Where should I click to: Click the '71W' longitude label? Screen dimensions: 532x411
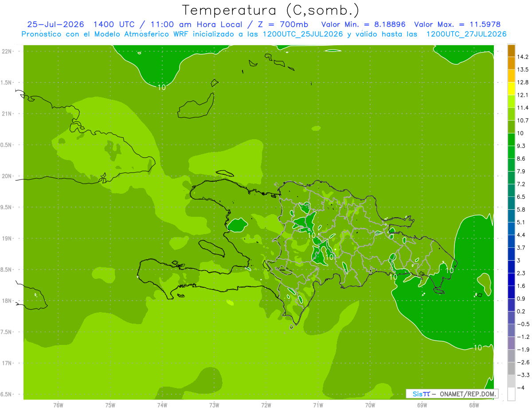point(318,406)
